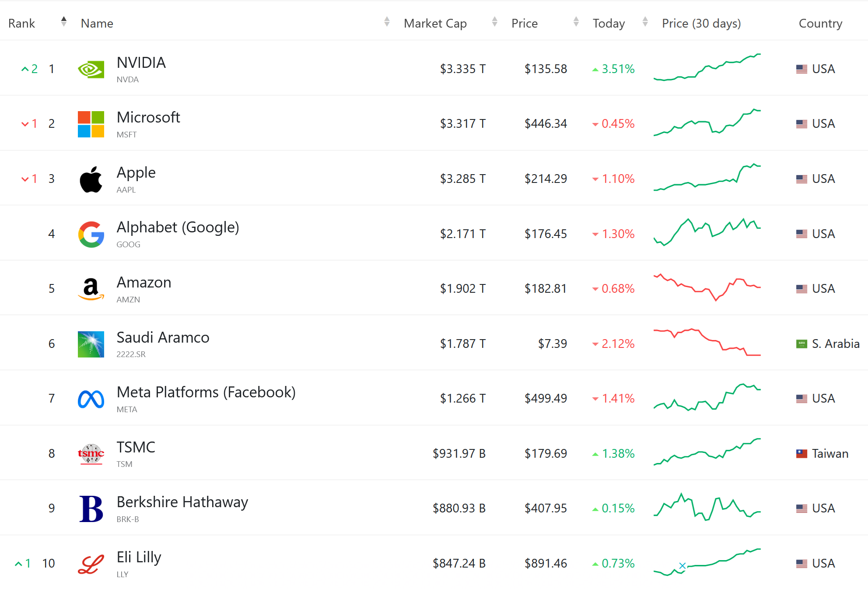Open the Alphabet (Google) company link

coord(178,227)
